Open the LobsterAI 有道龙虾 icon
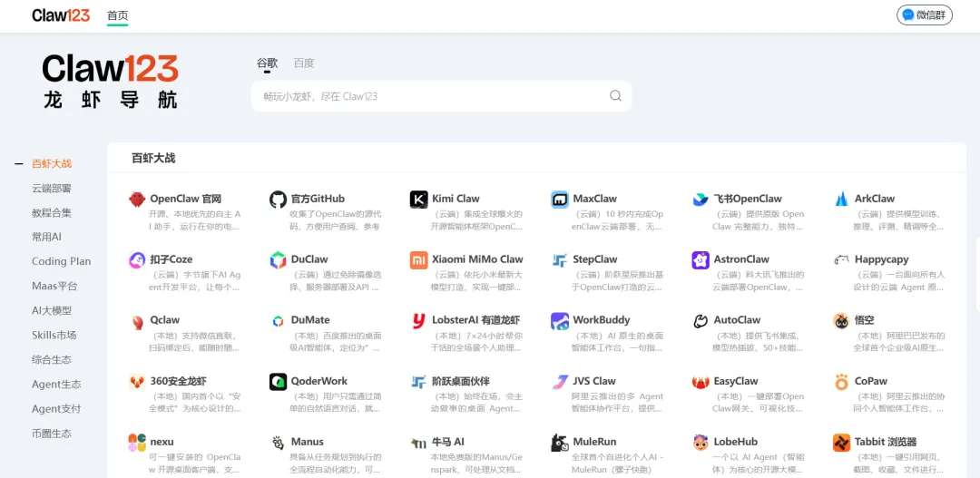This screenshot has height=478, width=980. (418, 321)
